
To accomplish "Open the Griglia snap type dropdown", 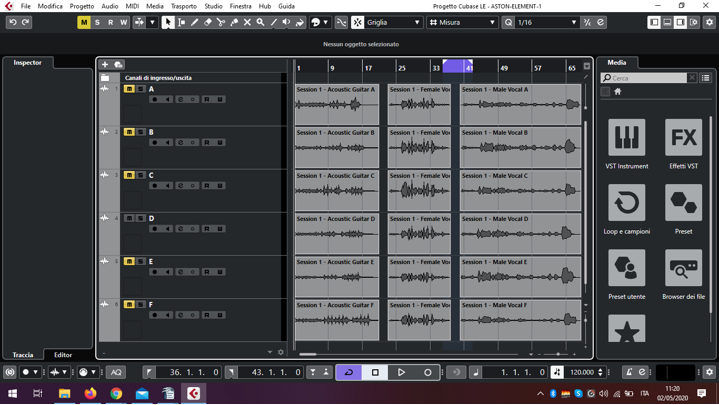I will (x=392, y=22).
